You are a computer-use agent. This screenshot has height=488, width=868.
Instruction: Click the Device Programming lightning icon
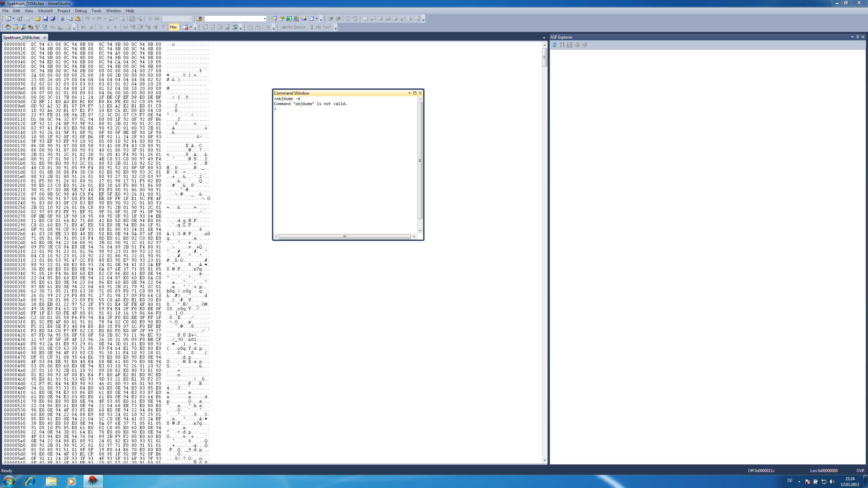304,19
